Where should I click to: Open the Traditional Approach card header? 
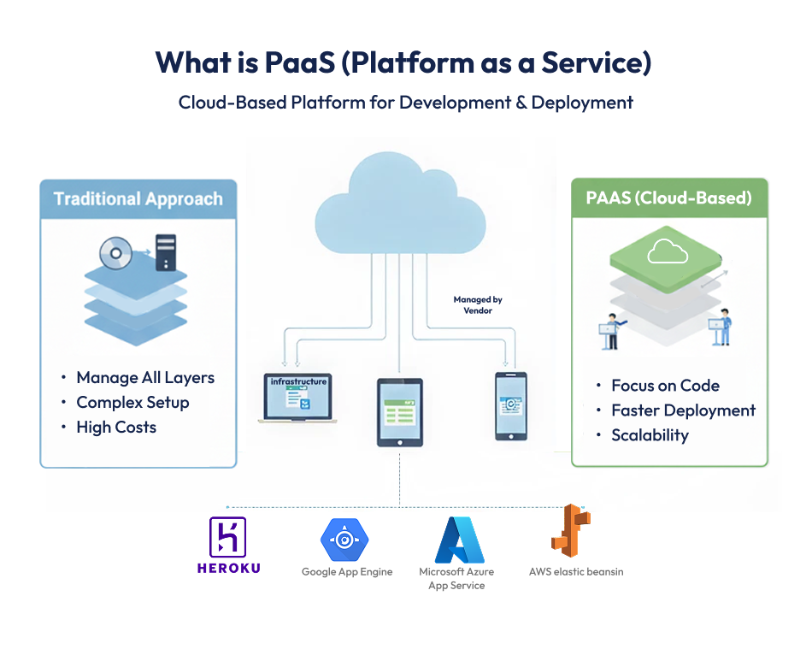point(138,198)
